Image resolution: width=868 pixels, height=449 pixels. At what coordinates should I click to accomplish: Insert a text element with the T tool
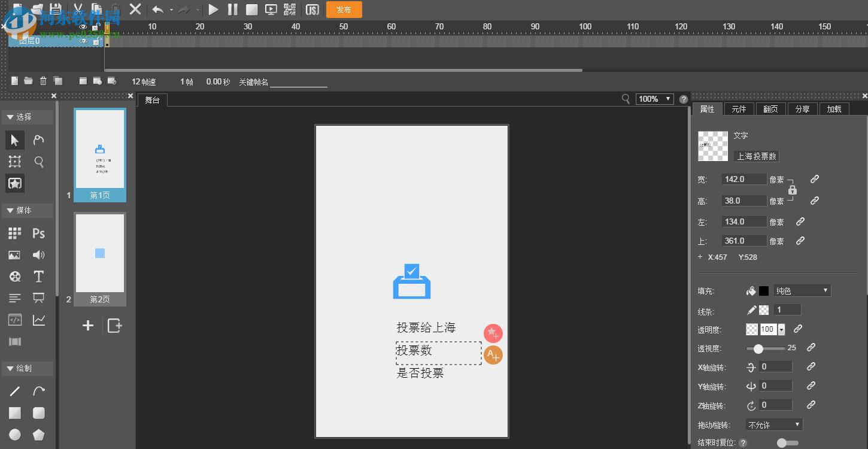38,276
